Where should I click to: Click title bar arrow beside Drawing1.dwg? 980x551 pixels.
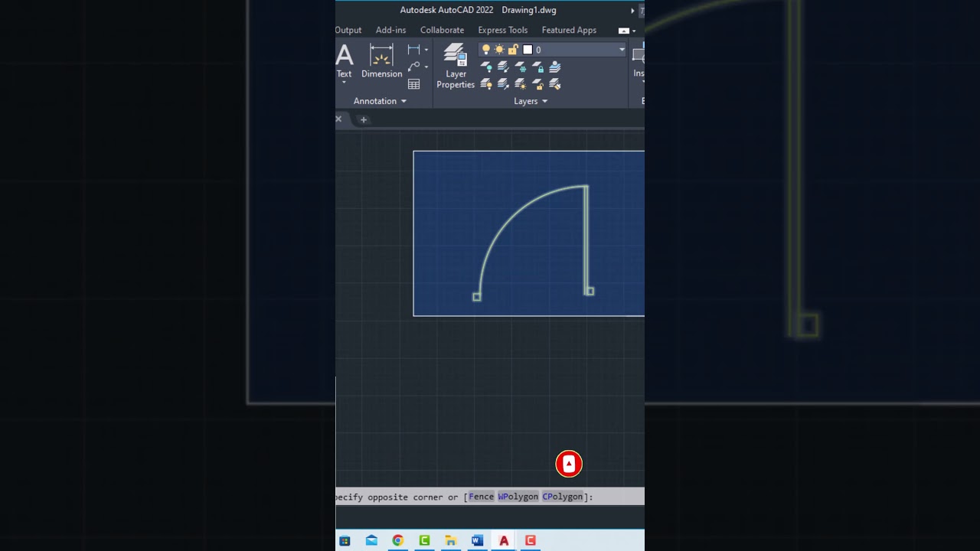pyautogui.click(x=632, y=11)
